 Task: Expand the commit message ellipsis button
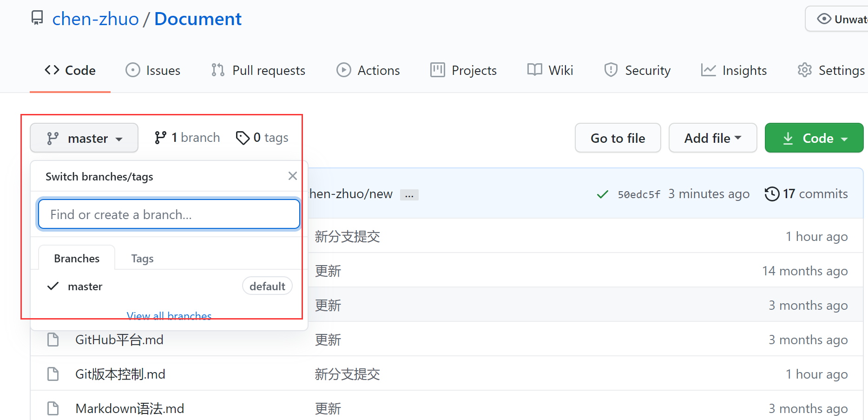click(x=409, y=195)
